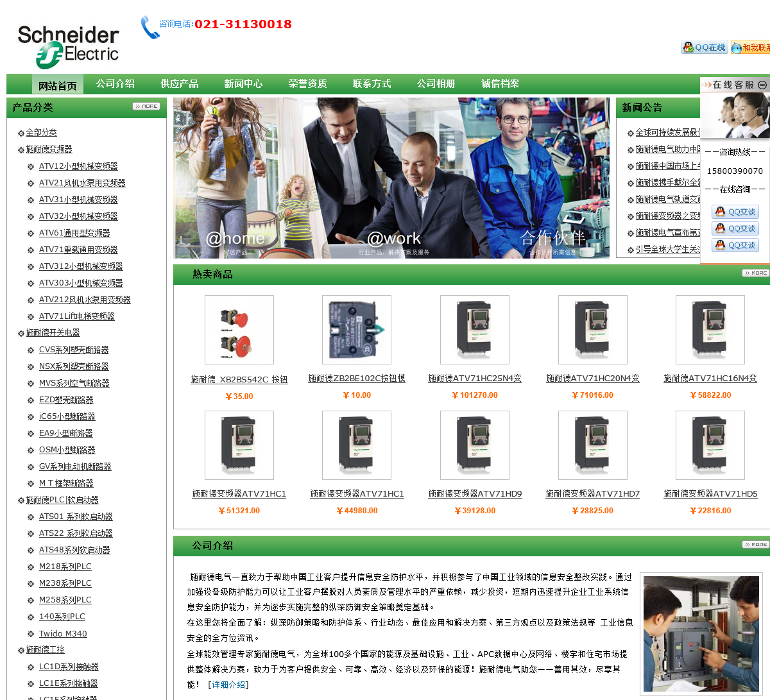Image resolution: width=770 pixels, height=700 pixels.
Task: Collapse the 在线客服 floating panel
Action: coord(762,85)
